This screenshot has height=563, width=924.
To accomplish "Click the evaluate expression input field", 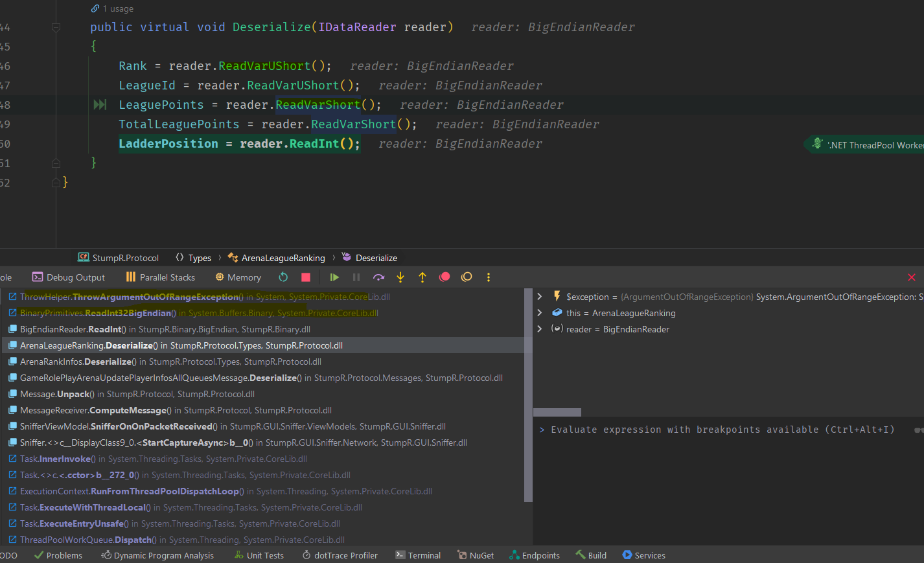I will (x=722, y=430).
